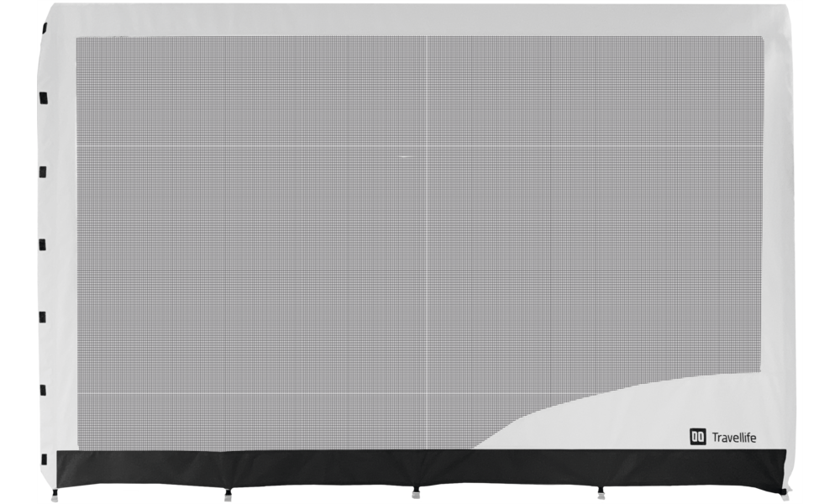Click the center bottom peg loop
Image resolution: width=840 pixels, height=504 pixels.
(x=414, y=492)
